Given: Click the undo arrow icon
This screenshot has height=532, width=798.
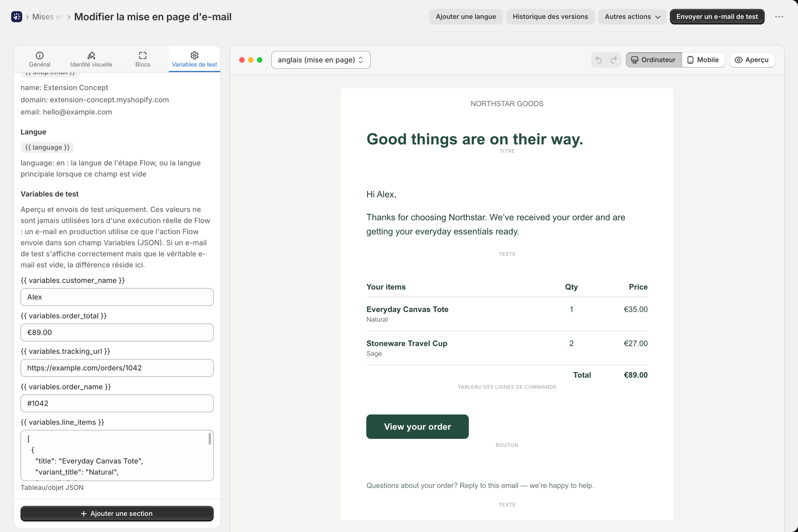Looking at the screenshot, I should pos(598,60).
